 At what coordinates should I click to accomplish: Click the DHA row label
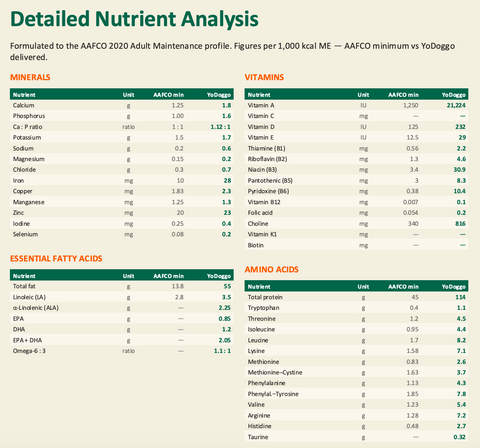(x=19, y=329)
